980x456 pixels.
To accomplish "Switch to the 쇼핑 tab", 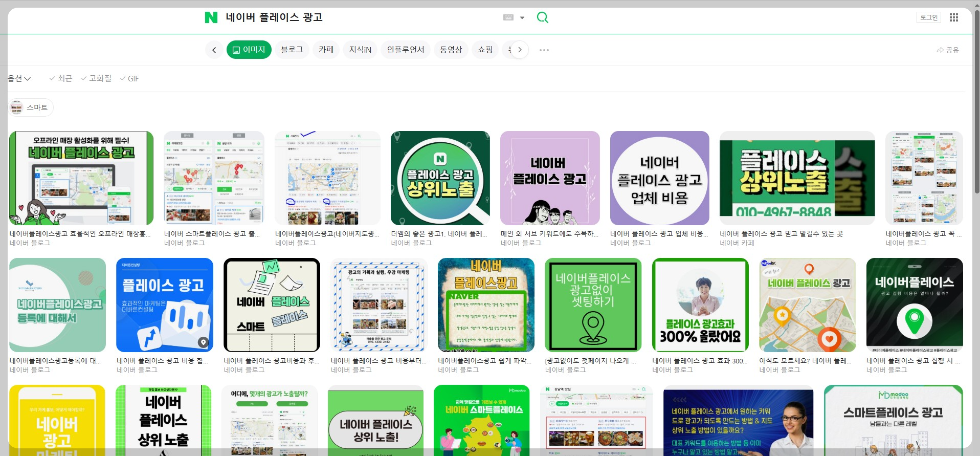I will tap(485, 50).
